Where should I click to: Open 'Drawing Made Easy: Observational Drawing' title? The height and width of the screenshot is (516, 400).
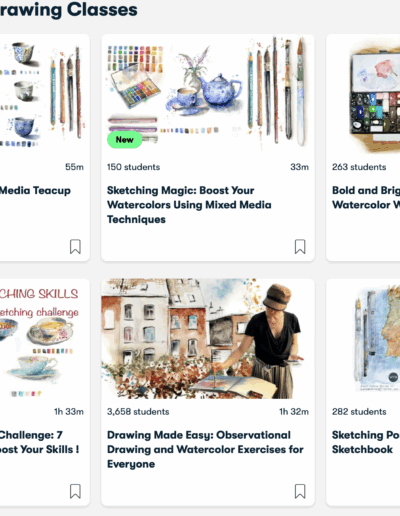[205, 449]
